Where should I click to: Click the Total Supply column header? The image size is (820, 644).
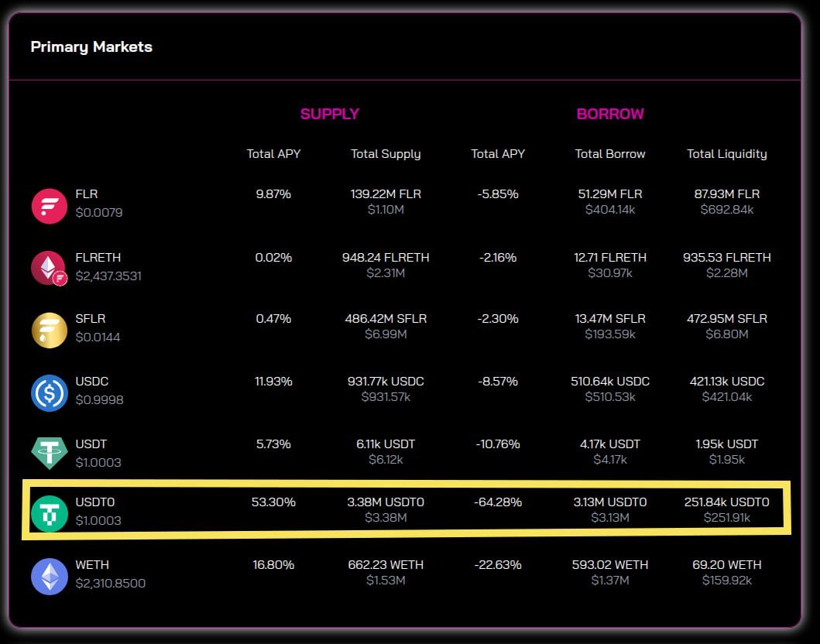point(386,154)
